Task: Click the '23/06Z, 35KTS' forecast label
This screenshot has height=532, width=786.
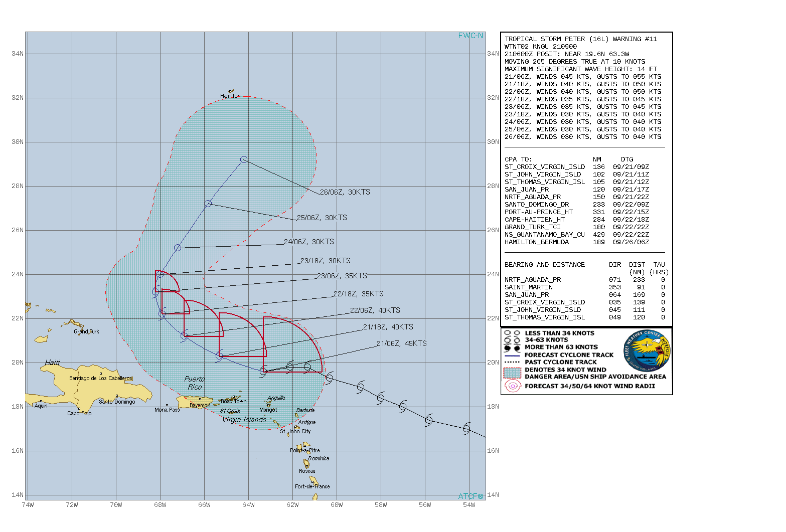Action: pos(342,276)
